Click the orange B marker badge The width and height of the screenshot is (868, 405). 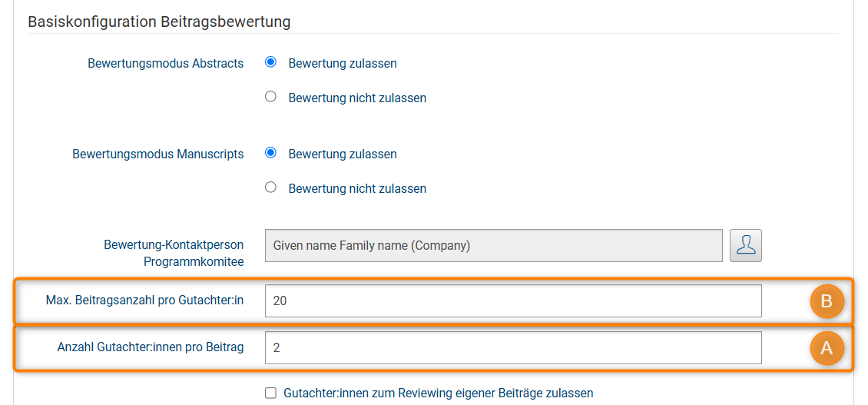pyautogui.click(x=827, y=301)
